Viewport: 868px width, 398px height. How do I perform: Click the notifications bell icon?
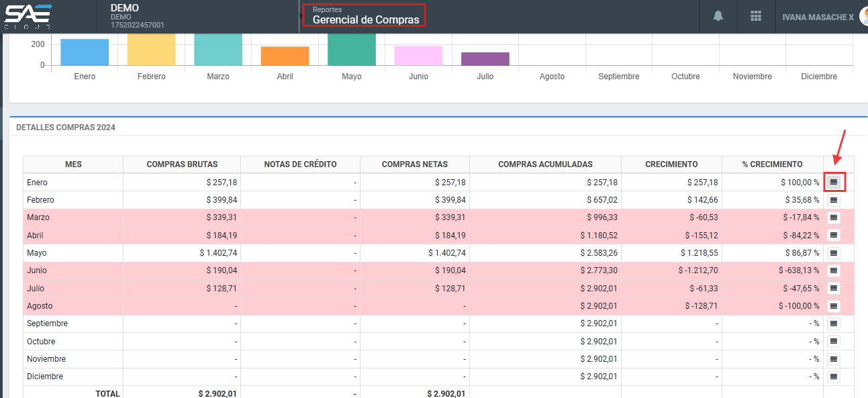pyautogui.click(x=718, y=16)
